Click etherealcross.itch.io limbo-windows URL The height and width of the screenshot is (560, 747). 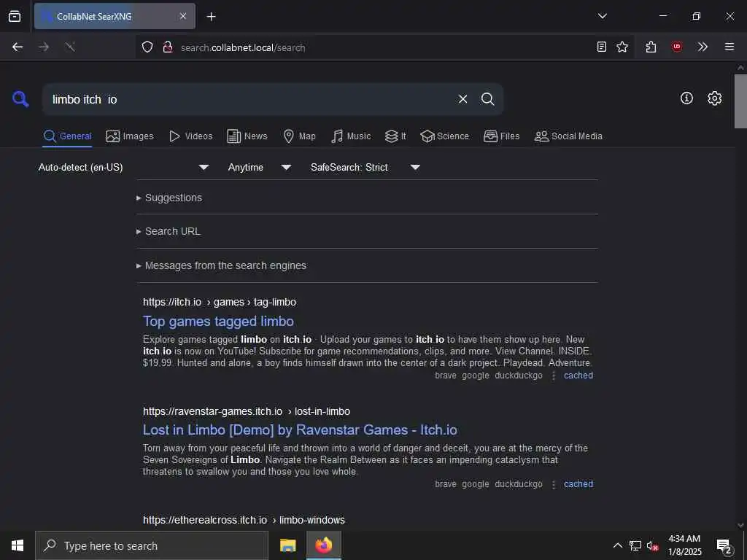pyautogui.click(x=244, y=520)
